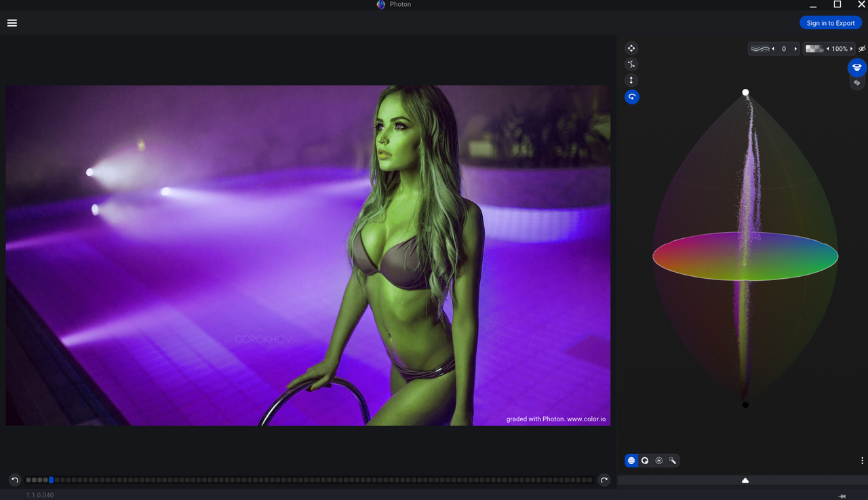This screenshot has width=868, height=500.
Task: Toggle the crossed-eye visibility icon
Action: tap(862, 49)
